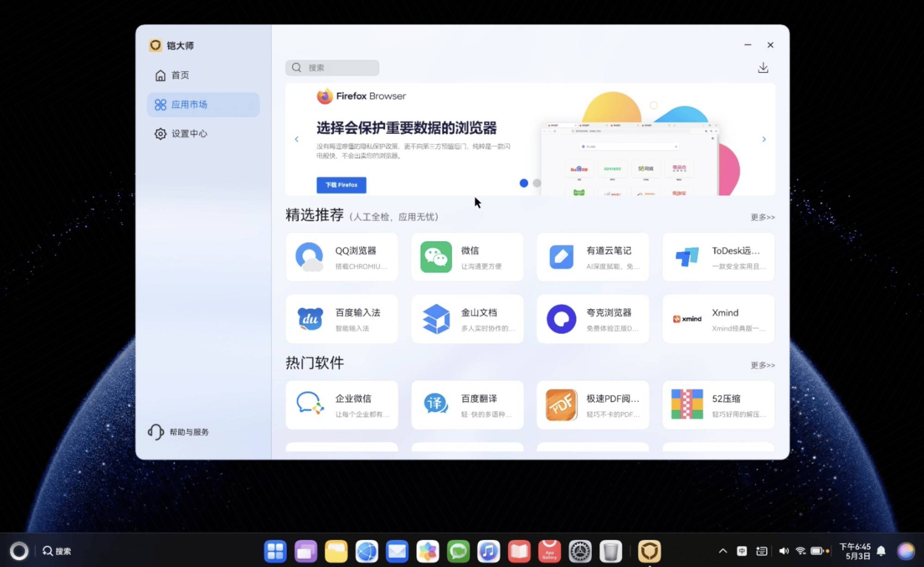Open the notification bell in the tray
Screen dimensions: 924x567
(881, 551)
